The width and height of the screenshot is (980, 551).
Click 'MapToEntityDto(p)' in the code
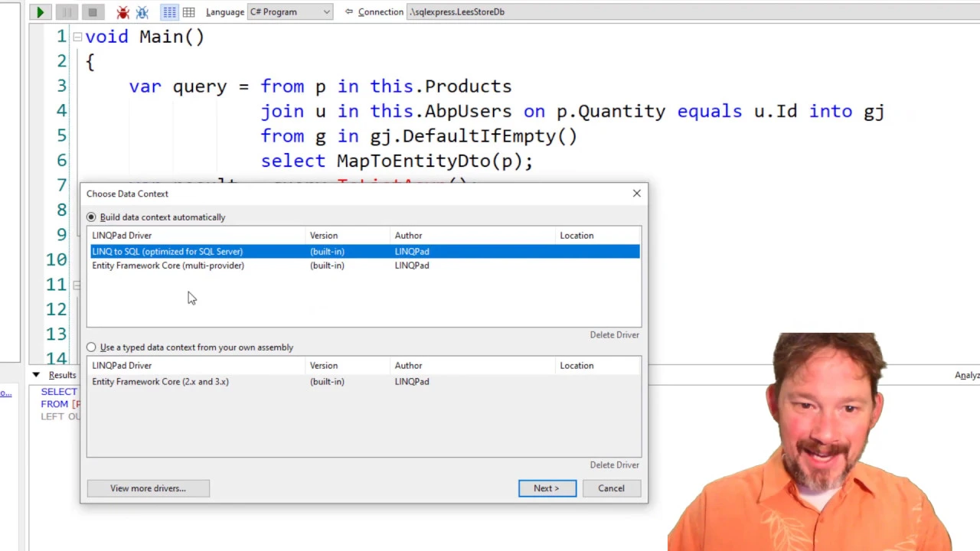429,161
